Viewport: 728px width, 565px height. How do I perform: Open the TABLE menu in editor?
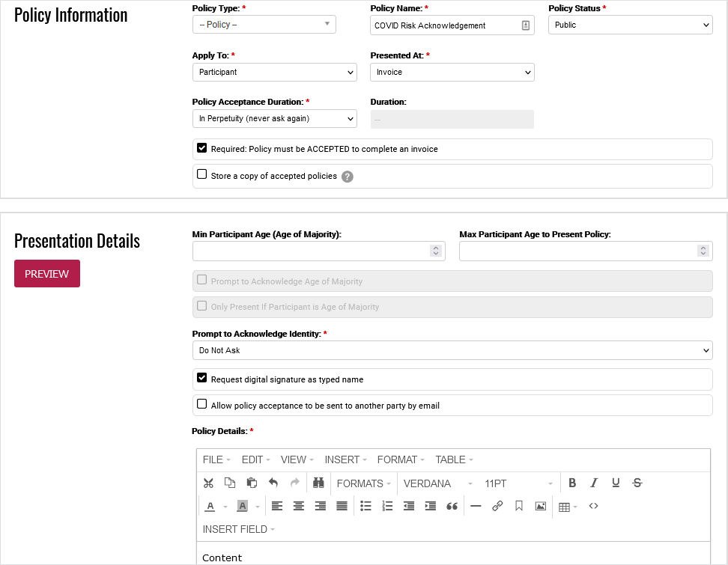[454, 459]
